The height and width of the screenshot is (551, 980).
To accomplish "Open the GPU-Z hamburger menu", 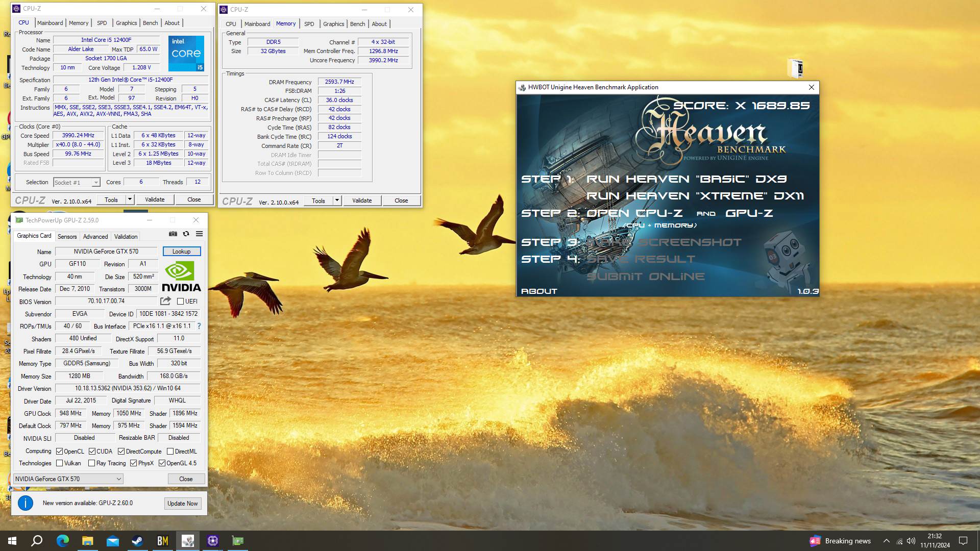I will [200, 234].
